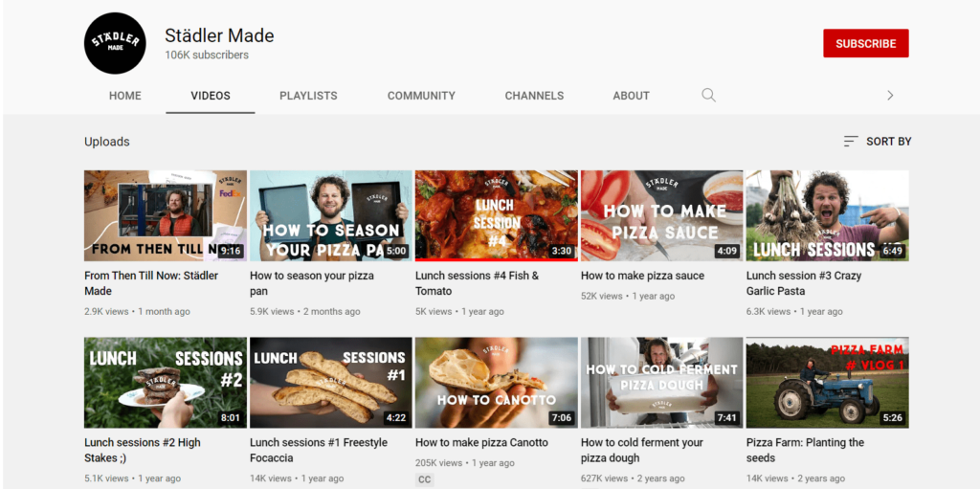Click the '5.9K views • 2 months ago' text
This screenshot has width=980, height=489.
305,311
